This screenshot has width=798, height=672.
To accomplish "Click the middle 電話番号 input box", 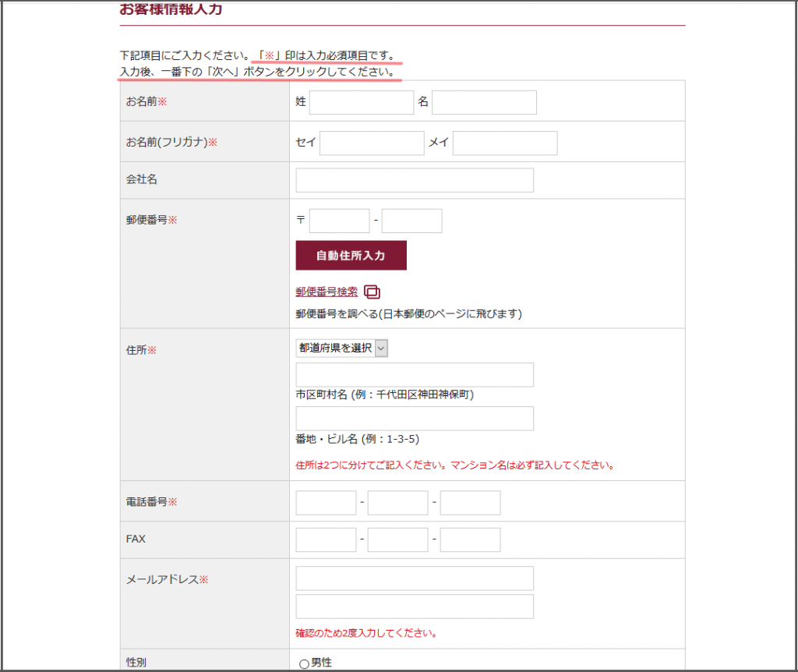I will [397, 503].
